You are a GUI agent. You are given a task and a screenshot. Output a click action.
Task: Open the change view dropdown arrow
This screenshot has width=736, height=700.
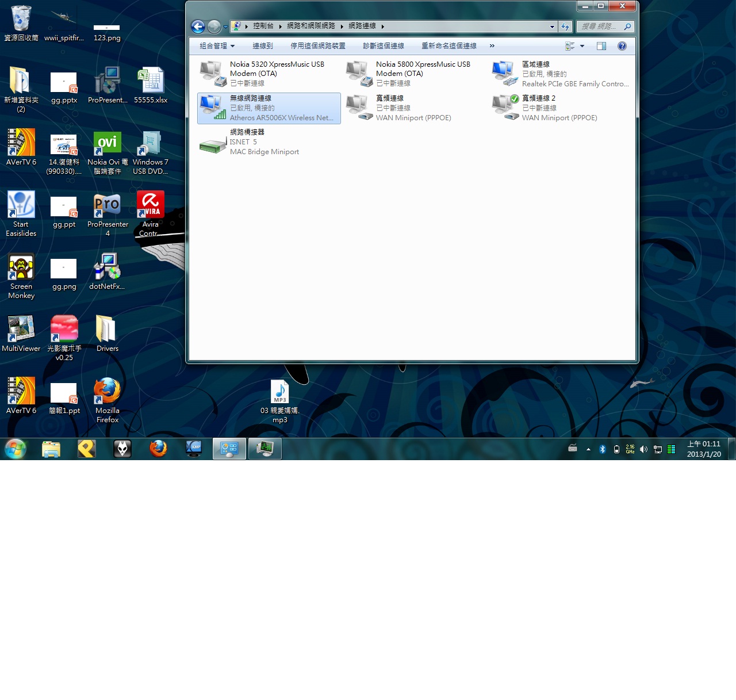click(x=582, y=46)
